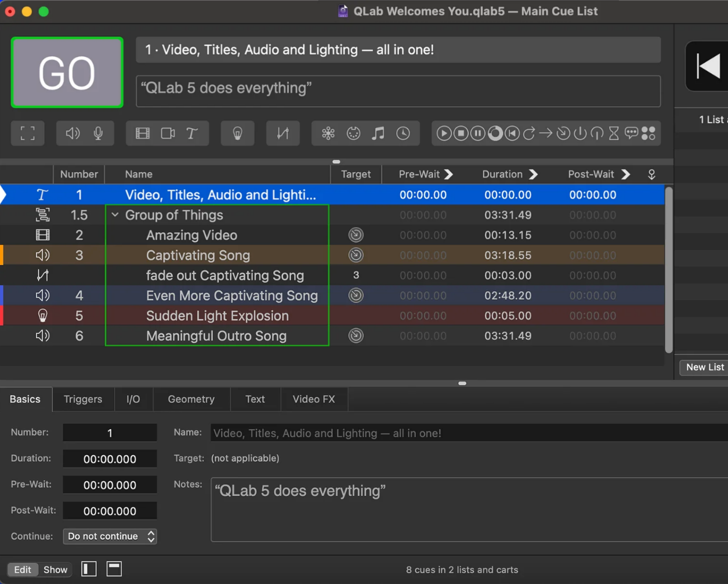Expand the Post-Wait column arrow
This screenshot has height=584, width=728.
(x=625, y=174)
